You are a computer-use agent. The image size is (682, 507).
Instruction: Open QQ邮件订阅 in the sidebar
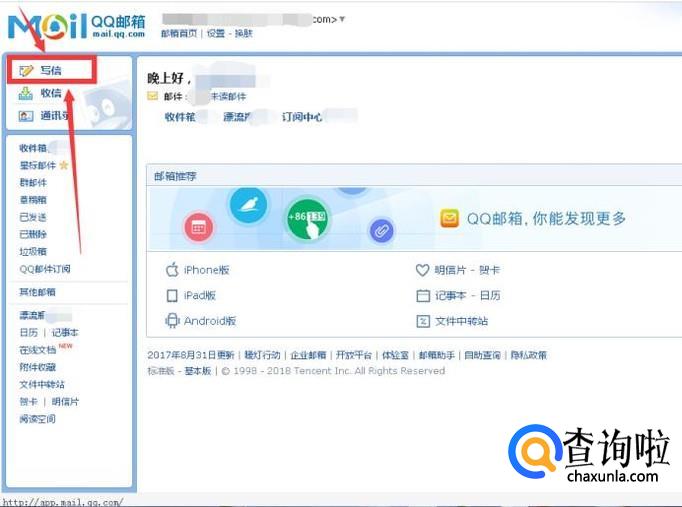click(x=45, y=269)
